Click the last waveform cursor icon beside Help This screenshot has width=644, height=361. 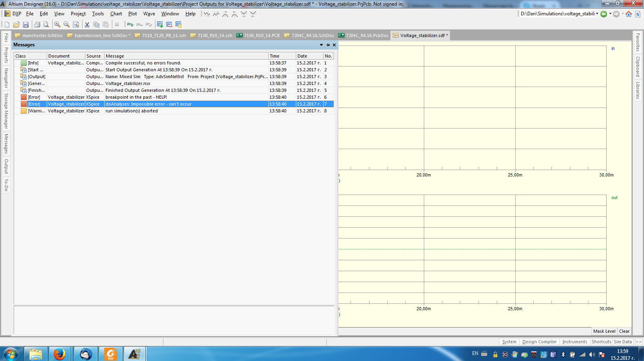click(x=253, y=14)
